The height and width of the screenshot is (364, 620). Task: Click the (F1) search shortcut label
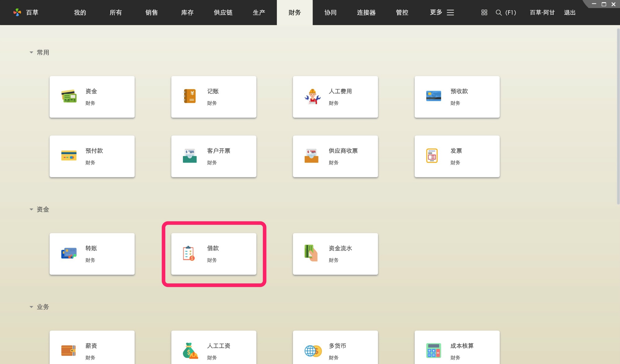(x=511, y=12)
